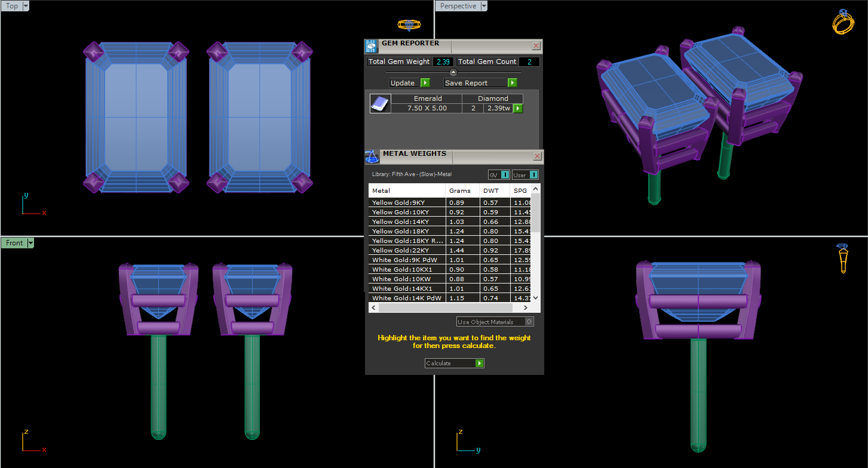Open the Front viewport dropdown arrow
The height and width of the screenshot is (468, 868).
30,243
